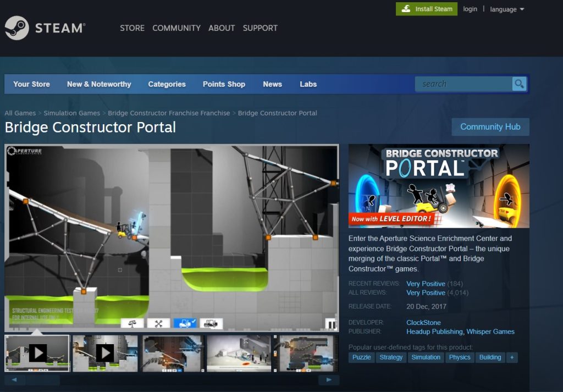The image size is (563, 392).
Task: Open the third screenshot thumbnail
Action: tap(173, 353)
